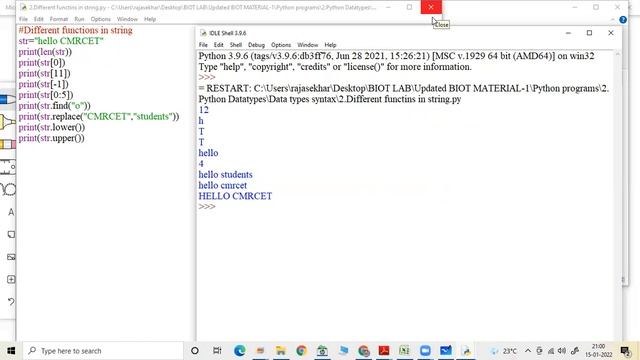The height and width of the screenshot is (360, 640).
Task: Click the output value '12' in the shell
Action: coord(203,110)
